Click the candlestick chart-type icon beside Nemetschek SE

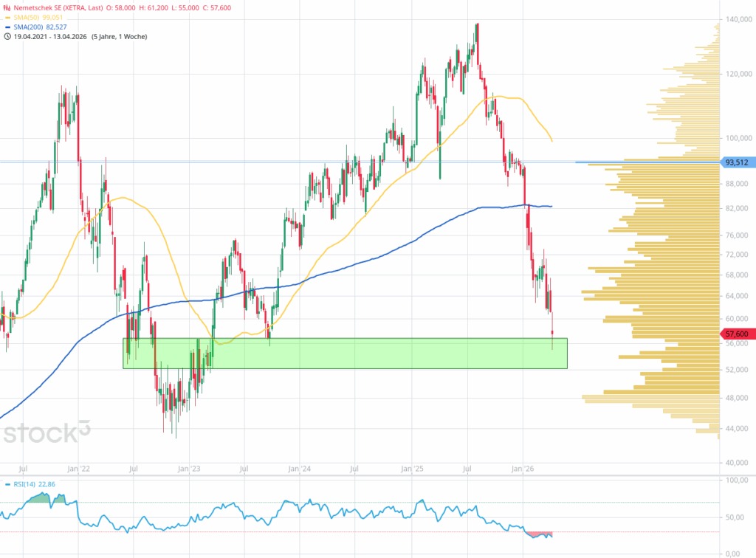tap(7, 7)
